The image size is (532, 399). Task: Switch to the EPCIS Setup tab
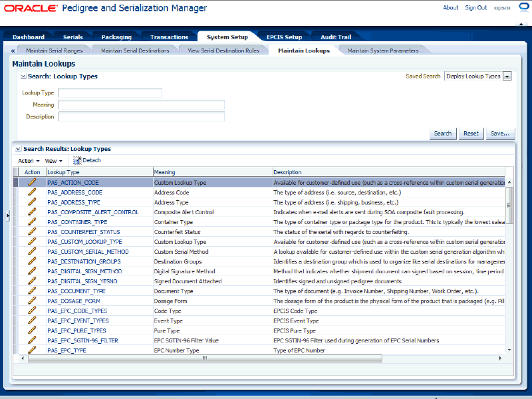(x=284, y=37)
